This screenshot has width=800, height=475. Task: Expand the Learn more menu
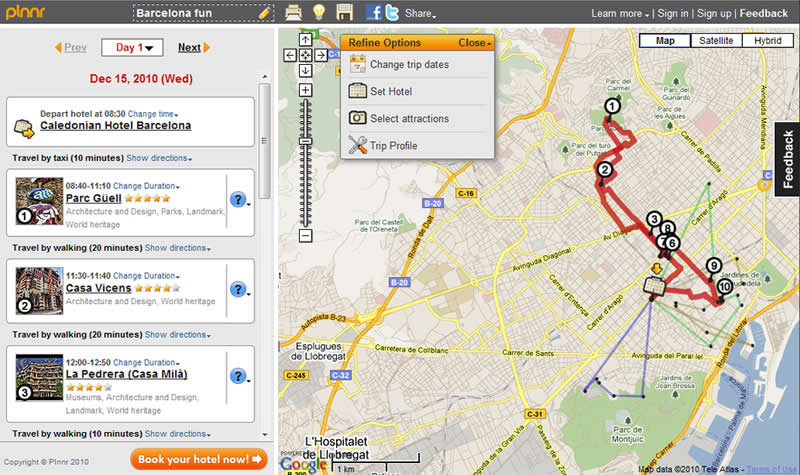click(x=619, y=13)
